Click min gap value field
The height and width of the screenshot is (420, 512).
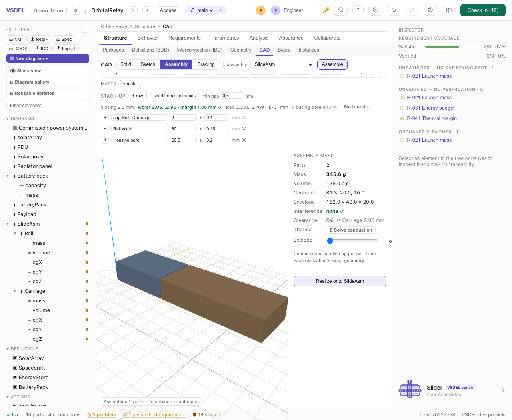point(232,96)
